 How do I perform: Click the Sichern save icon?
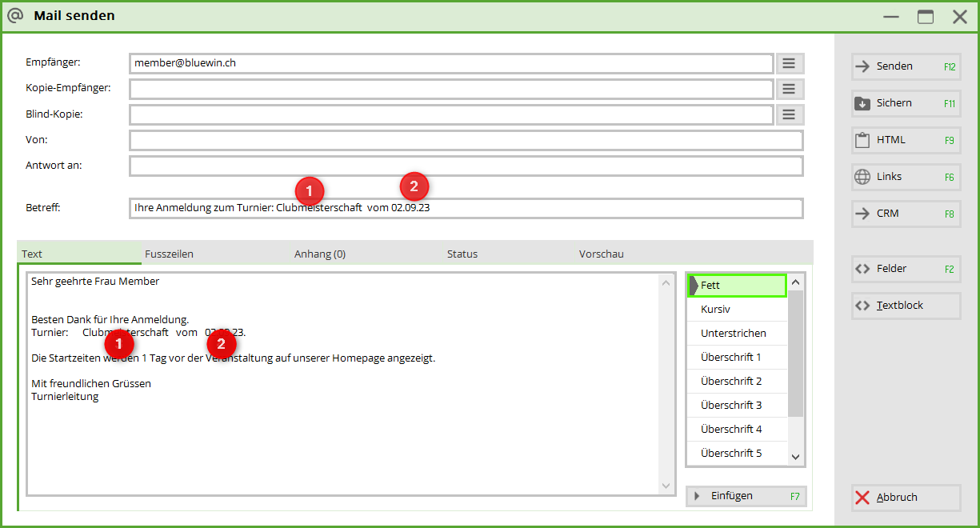coord(862,103)
